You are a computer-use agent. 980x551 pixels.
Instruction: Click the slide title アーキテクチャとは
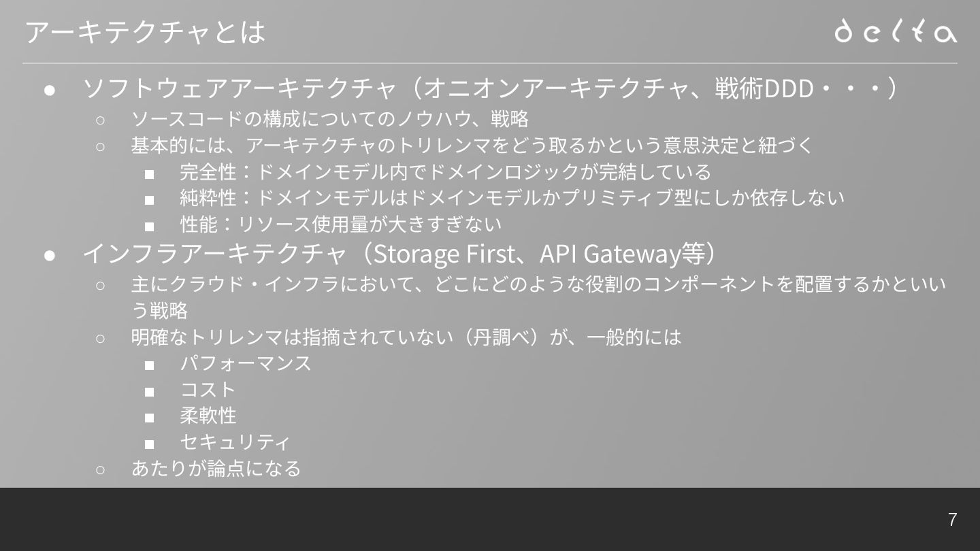[144, 32]
